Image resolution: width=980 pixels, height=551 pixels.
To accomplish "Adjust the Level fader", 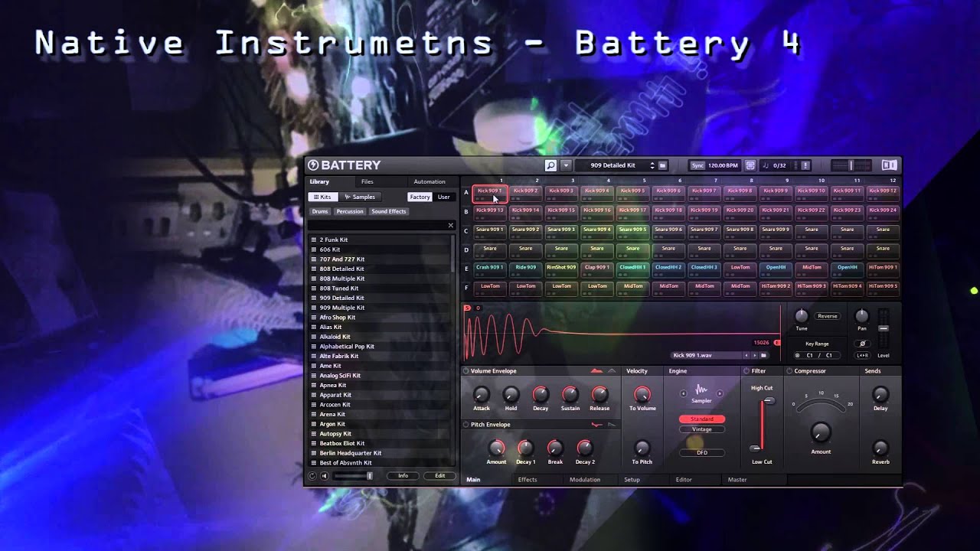I will pos(884,328).
